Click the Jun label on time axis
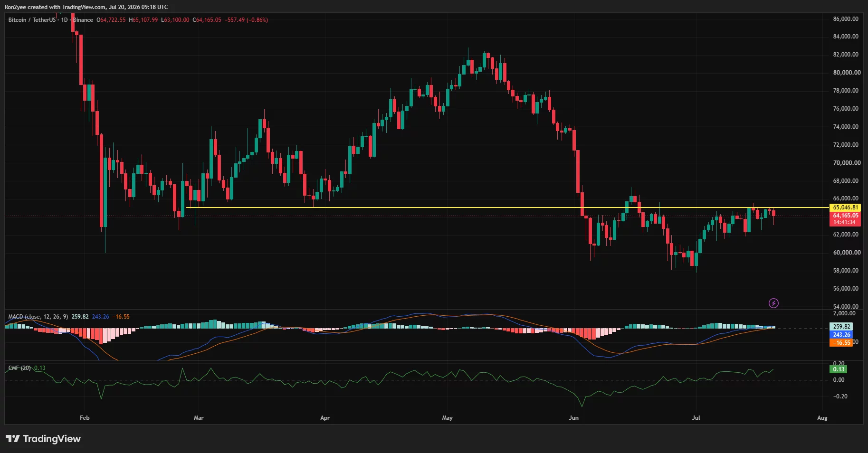This screenshot has height=453, width=868. click(574, 418)
